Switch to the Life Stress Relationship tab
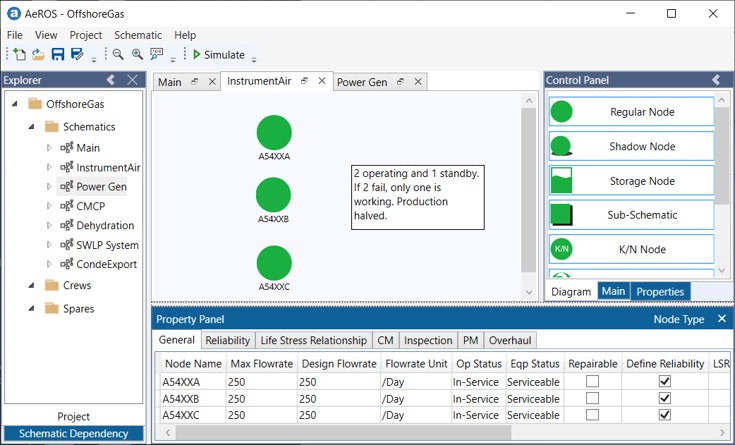Viewport: 735px width, 445px height. point(313,341)
